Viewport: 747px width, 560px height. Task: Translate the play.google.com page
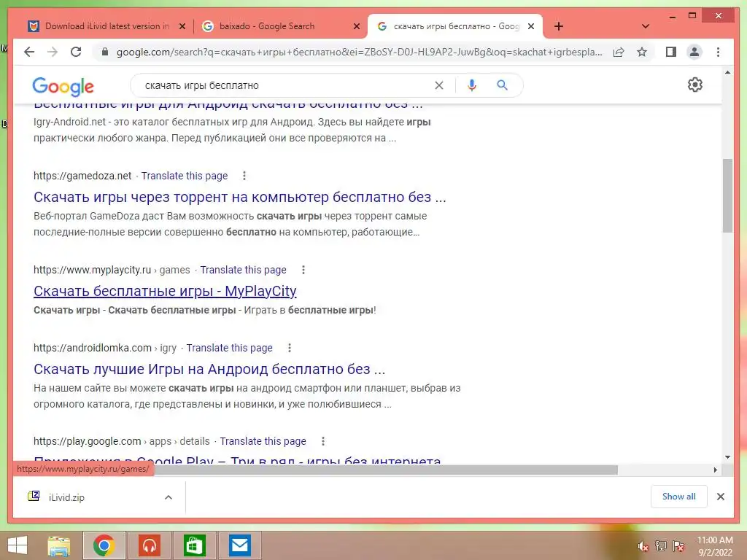[x=263, y=441]
